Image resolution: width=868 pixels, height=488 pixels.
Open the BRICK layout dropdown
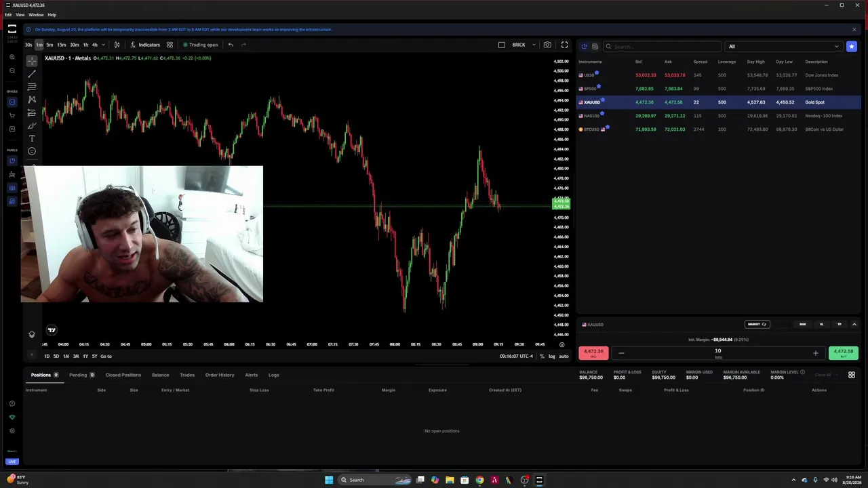pyautogui.click(x=534, y=45)
